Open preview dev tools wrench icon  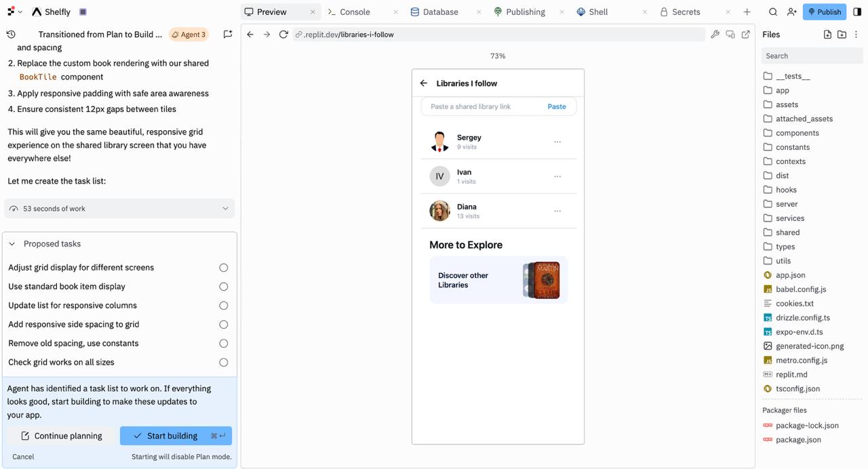(715, 35)
